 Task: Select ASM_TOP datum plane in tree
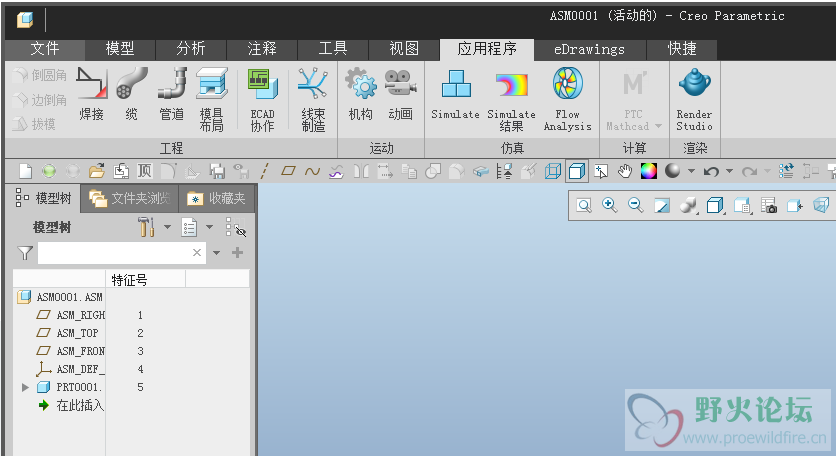point(78,333)
